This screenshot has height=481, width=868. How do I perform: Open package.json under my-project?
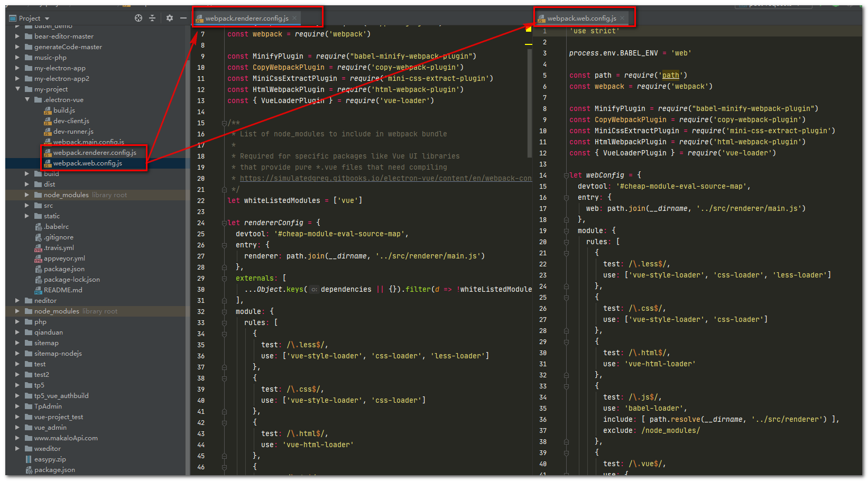(64, 269)
